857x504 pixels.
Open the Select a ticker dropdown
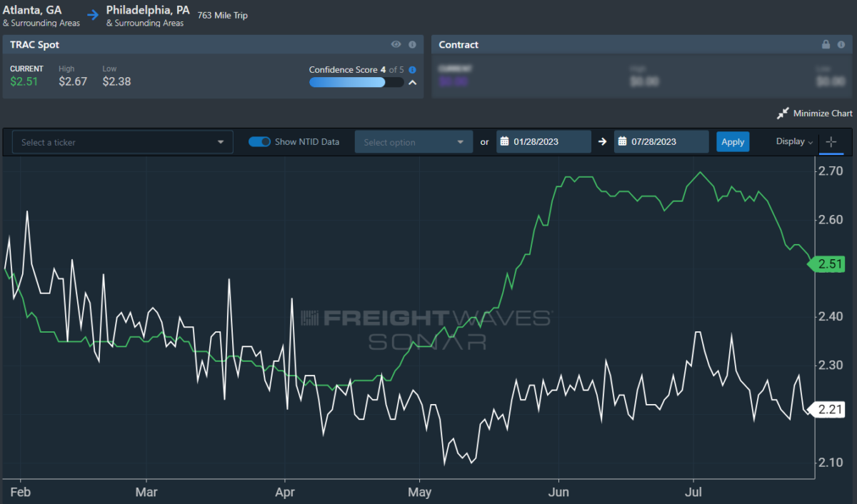[123, 142]
